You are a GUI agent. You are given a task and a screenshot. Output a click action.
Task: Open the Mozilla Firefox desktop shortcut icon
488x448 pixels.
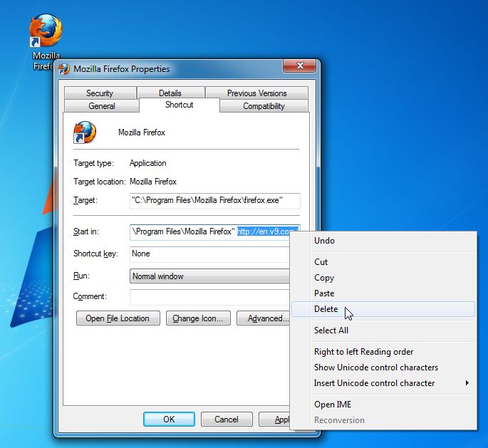pos(46,30)
